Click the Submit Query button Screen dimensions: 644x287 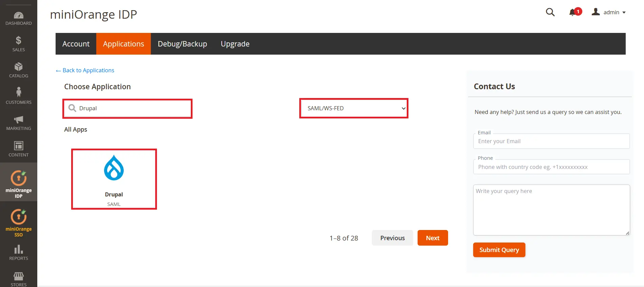[499, 250]
